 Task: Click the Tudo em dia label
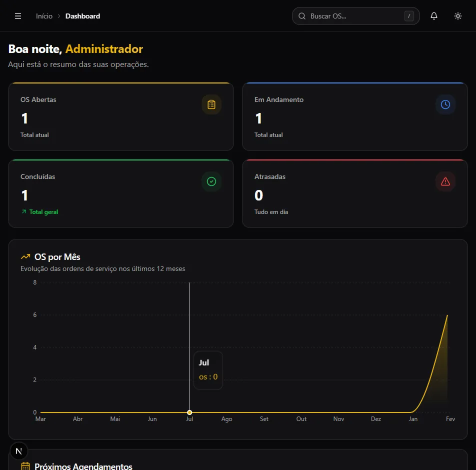pos(271,212)
